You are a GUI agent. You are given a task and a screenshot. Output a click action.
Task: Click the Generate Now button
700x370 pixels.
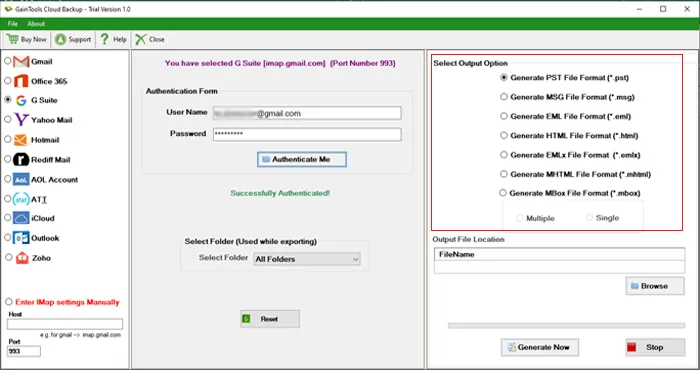coord(540,347)
